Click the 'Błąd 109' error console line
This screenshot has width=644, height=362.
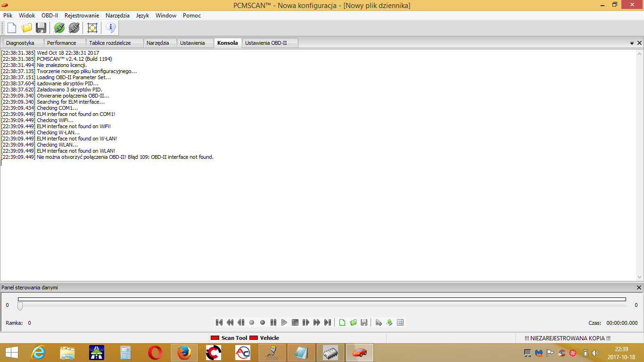click(107, 157)
